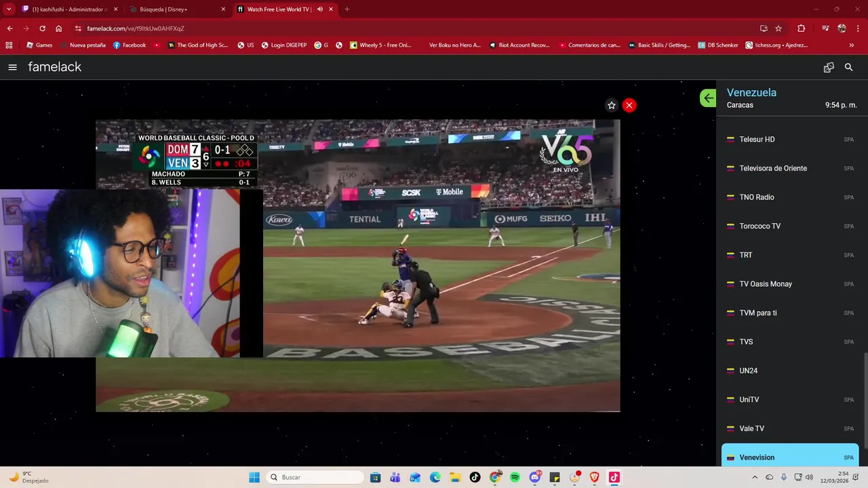Click the green back arrow beside Venezuela
Image resolution: width=868 pixels, height=488 pixels.
click(x=708, y=98)
